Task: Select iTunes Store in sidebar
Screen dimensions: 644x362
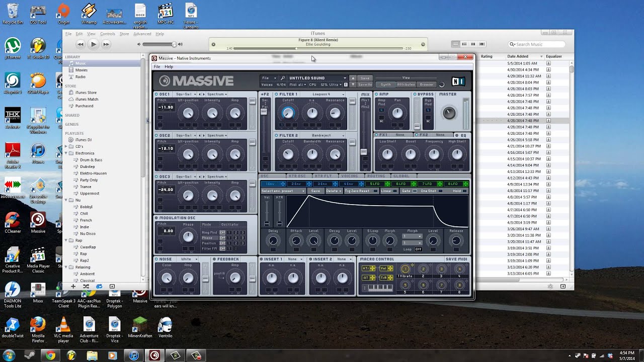Action: (86, 93)
